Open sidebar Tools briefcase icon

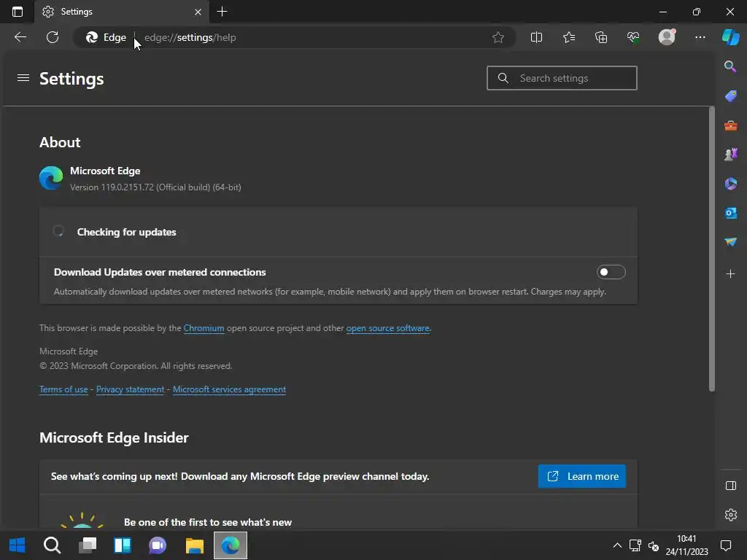(730, 125)
